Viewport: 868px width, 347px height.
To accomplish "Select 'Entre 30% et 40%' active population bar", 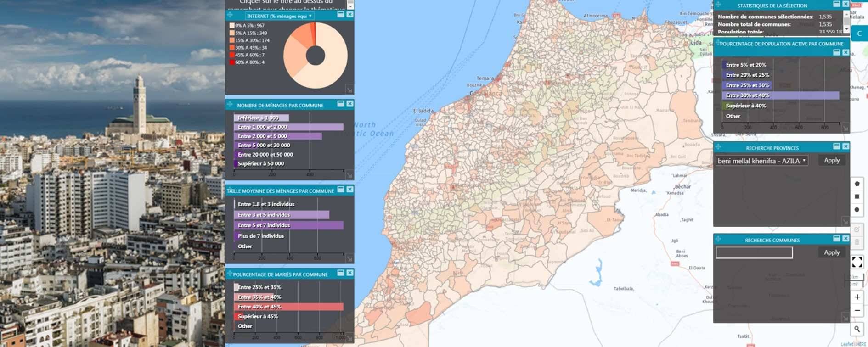I will tap(780, 95).
